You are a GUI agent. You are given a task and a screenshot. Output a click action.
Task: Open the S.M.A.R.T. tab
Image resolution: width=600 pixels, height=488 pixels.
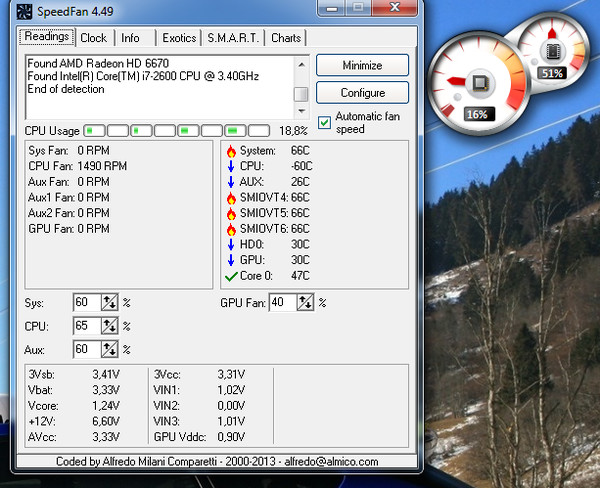[233, 38]
